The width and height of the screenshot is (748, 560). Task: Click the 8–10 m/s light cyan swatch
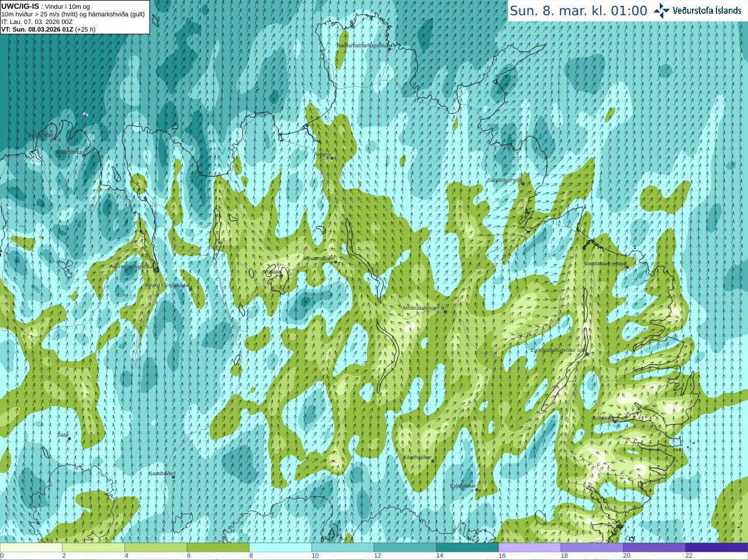pyautogui.click(x=280, y=548)
